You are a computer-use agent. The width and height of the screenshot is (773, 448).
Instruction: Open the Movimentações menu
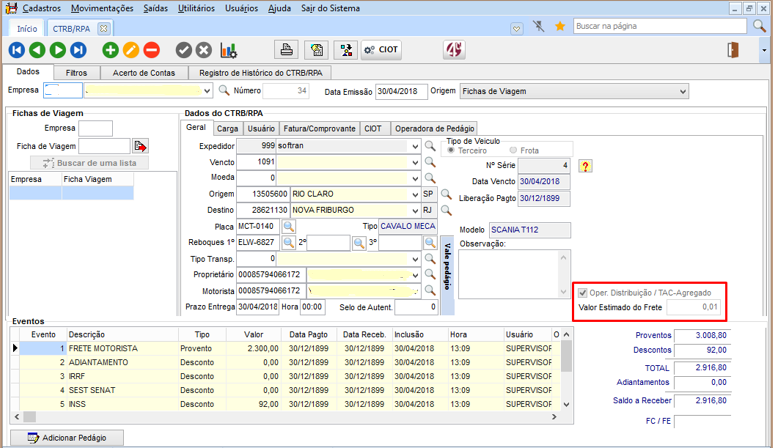point(103,7)
